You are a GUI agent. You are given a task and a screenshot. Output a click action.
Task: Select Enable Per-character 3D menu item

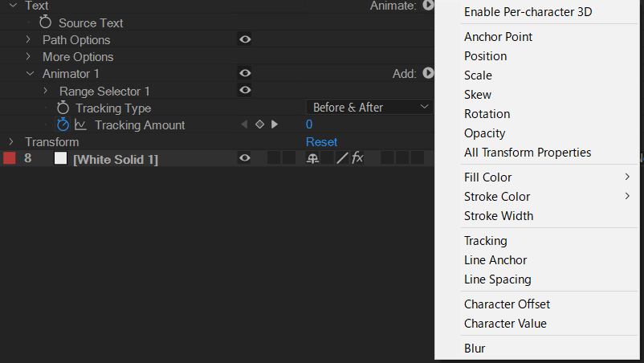pos(528,12)
